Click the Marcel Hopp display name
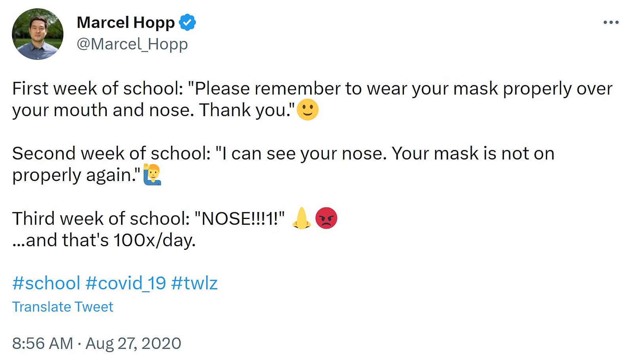This screenshot has height=364, width=633. 126,23
